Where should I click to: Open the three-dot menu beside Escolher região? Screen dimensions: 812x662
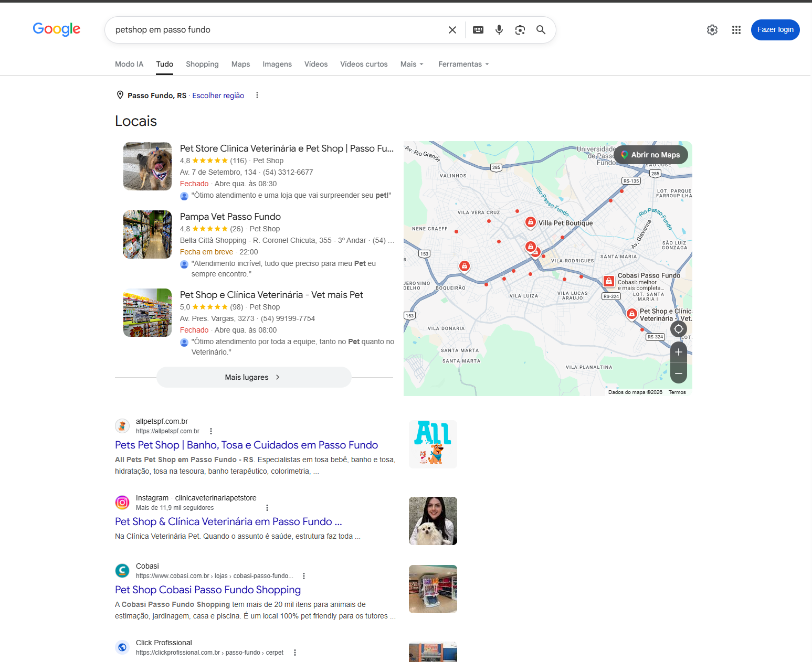[x=257, y=95]
